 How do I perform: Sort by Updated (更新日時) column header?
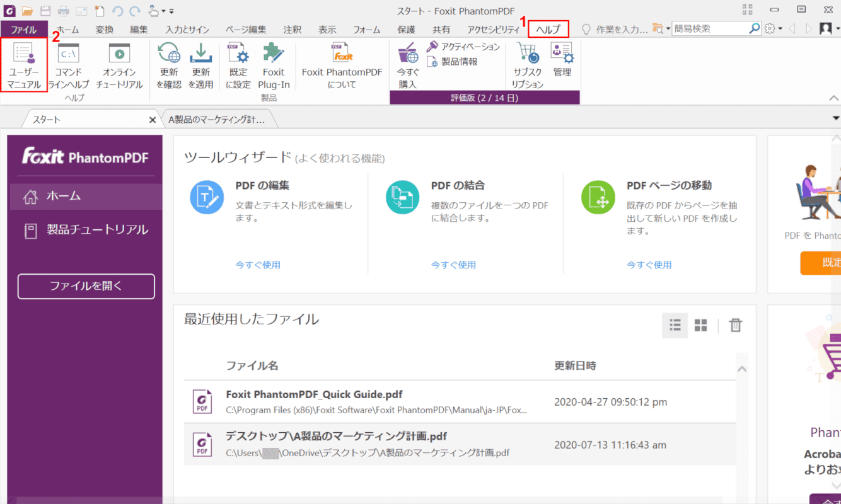click(x=575, y=365)
